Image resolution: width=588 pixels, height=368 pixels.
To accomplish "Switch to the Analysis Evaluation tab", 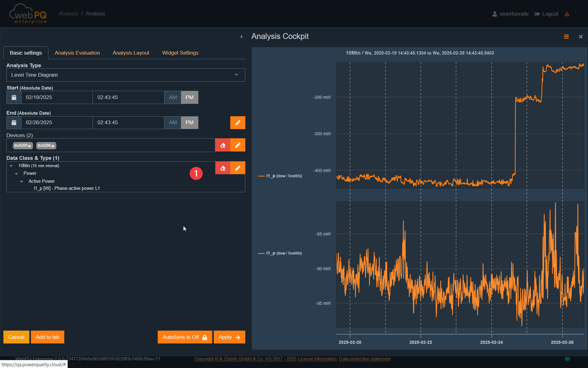I will (x=77, y=53).
